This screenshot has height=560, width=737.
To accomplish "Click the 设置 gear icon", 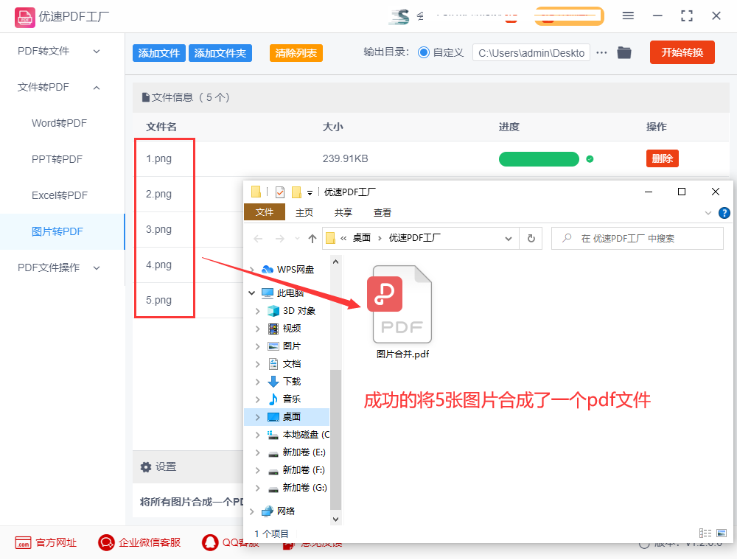I will coord(146,467).
